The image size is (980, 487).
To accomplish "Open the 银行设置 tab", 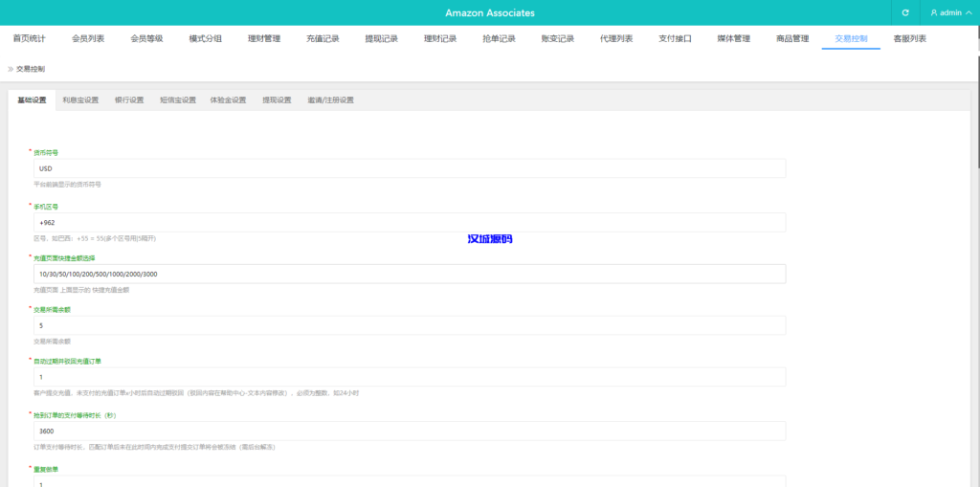I will (129, 100).
